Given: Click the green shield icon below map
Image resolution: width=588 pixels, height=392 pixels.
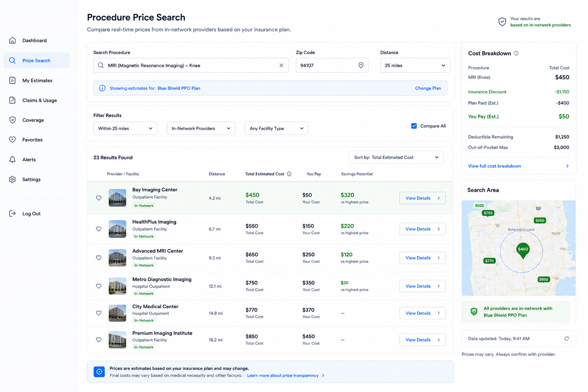Looking at the screenshot, I should [474, 312].
